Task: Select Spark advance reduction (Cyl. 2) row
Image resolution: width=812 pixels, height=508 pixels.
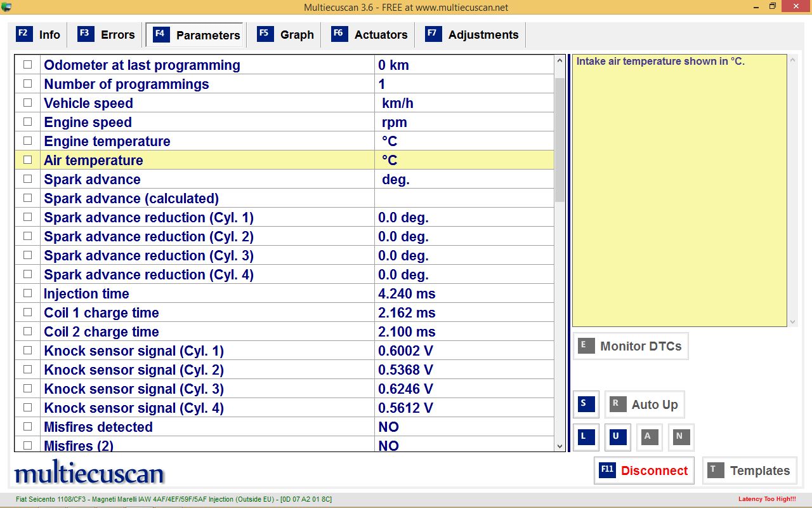Action: [284, 236]
